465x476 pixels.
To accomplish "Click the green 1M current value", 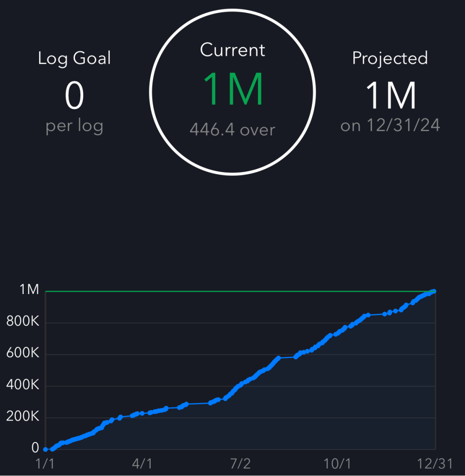I will pyautogui.click(x=232, y=90).
